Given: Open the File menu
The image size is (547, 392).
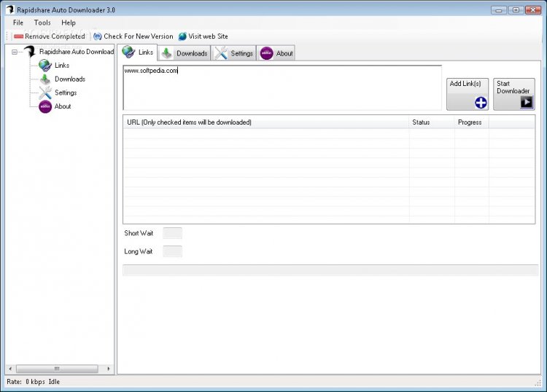Looking at the screenshot, I should pos(18,23).
